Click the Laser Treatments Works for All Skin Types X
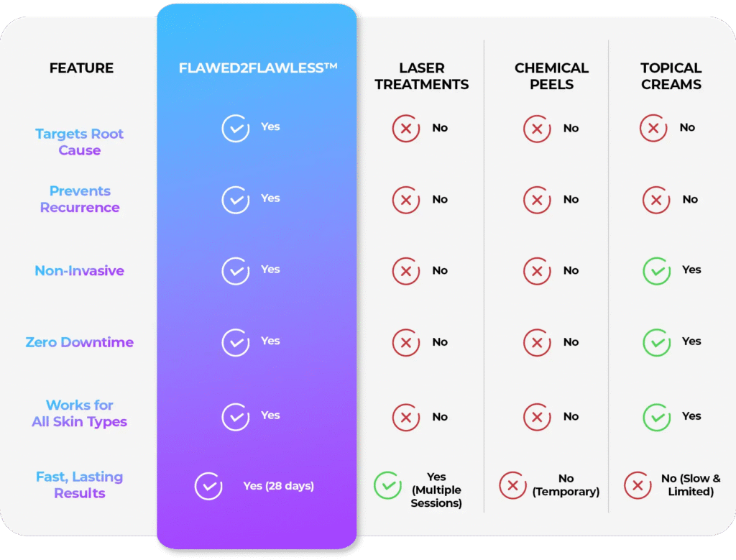The width and height of the screenshot is (736, 560). click(x=406, y=417)
